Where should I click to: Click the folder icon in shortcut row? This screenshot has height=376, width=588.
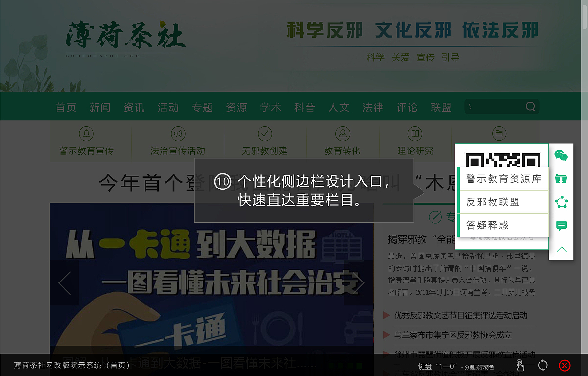point(499,133)
